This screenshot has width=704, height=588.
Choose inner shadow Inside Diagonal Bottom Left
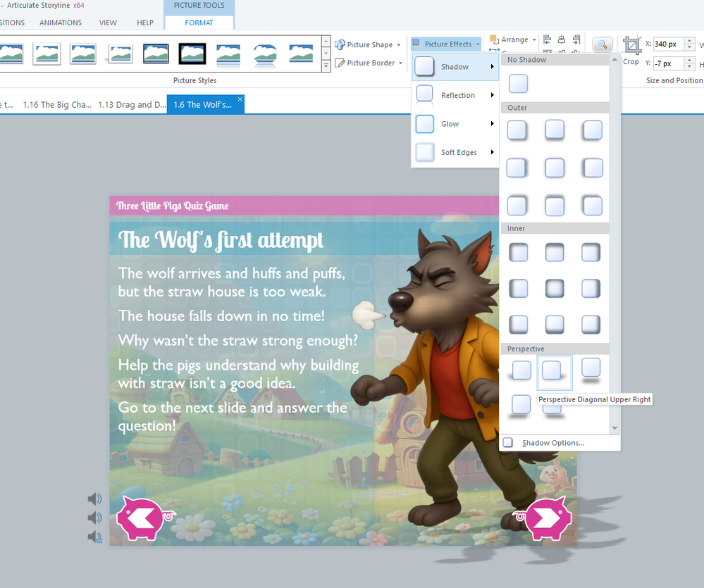[519, 324]
